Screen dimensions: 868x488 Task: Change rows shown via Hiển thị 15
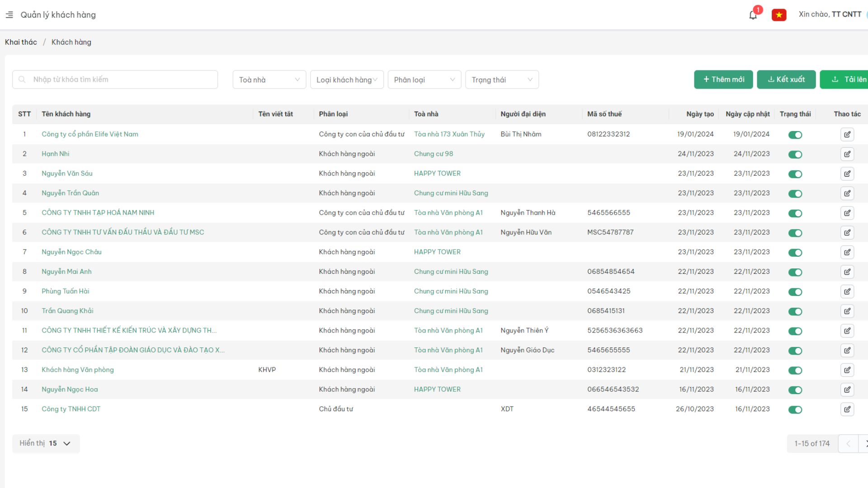[46, 443]
